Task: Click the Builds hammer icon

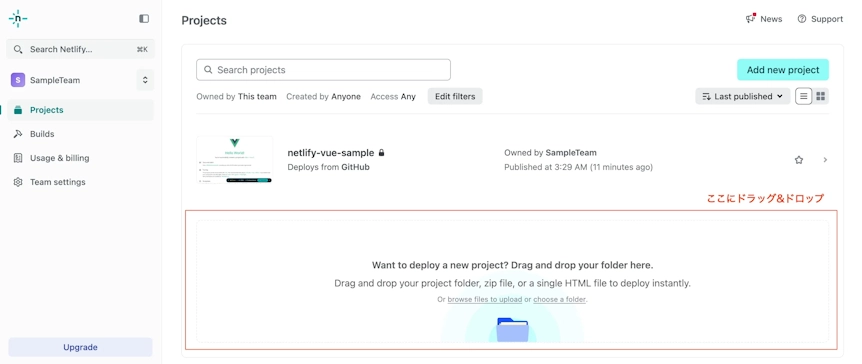Action: (x=18, y=134)
